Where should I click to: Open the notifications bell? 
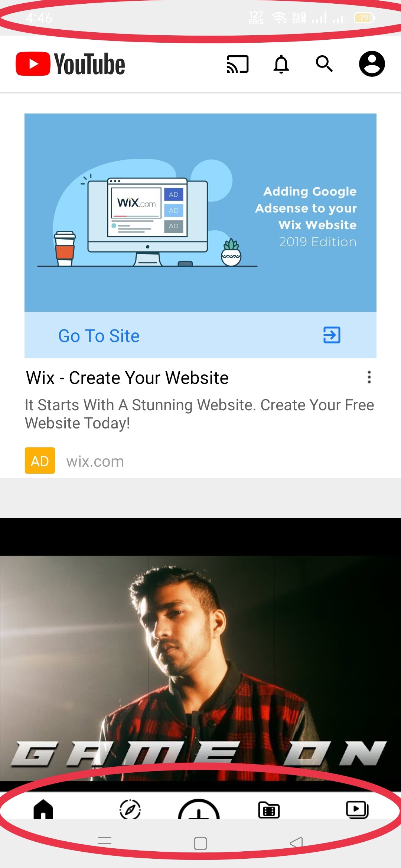281,64
